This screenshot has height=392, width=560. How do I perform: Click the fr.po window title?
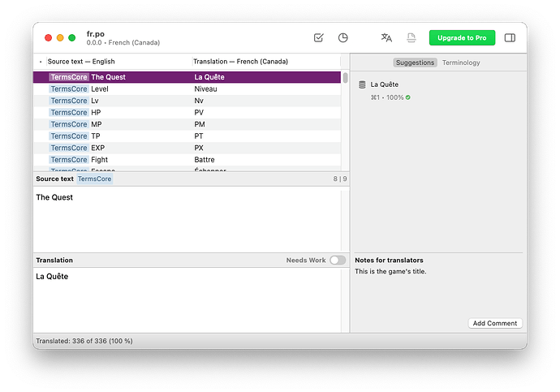(95, 34)
